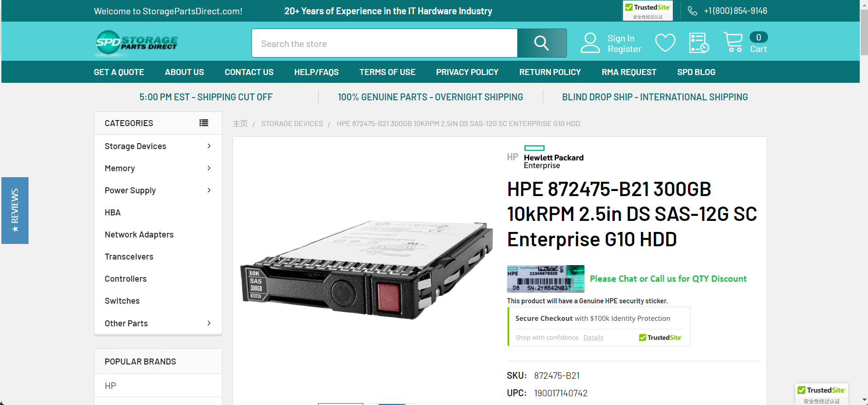Select the Network Adapters category
The image size is (868, 405).
click(x=139, y=234)
